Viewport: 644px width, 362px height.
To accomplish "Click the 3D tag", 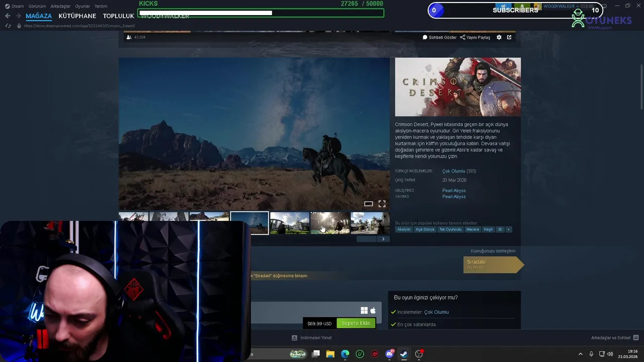I will (500, 229).
